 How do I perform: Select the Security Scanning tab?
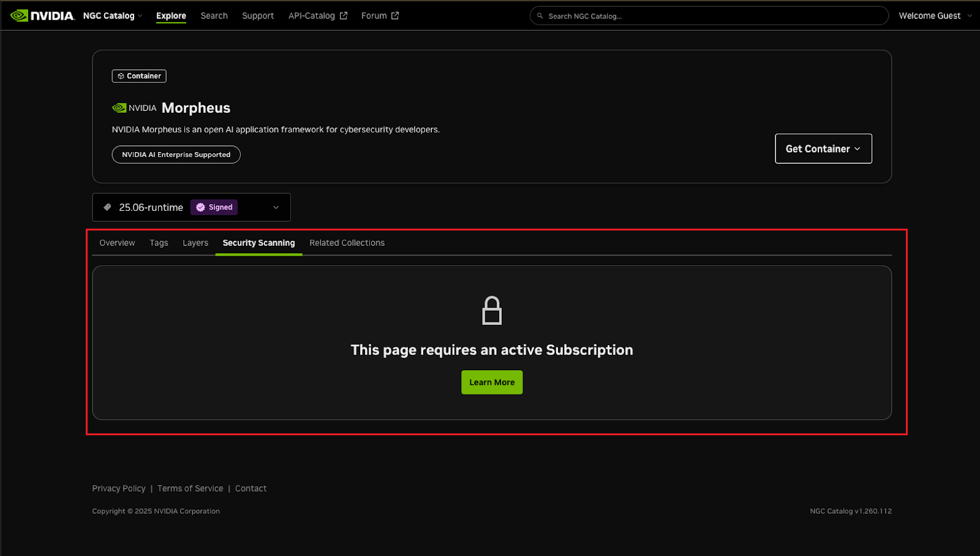[258, 243]
